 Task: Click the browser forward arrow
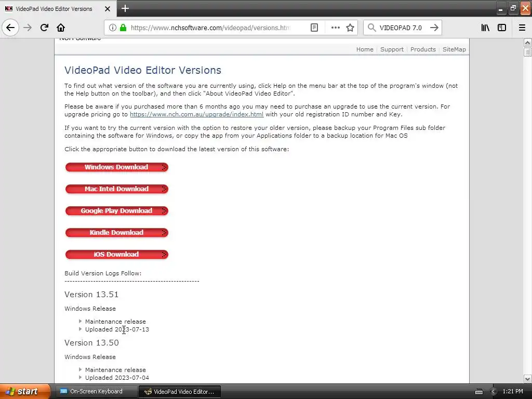(x=28, y=28)
